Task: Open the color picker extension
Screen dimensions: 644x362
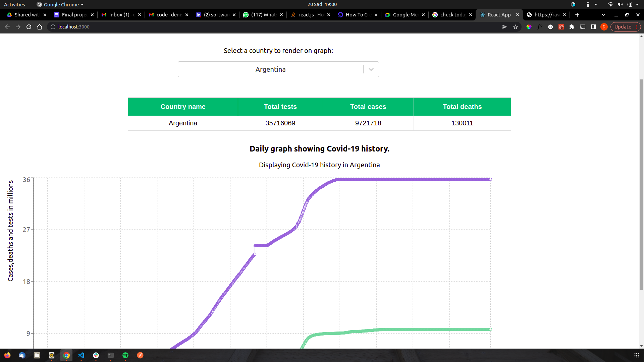Action: 529,27
